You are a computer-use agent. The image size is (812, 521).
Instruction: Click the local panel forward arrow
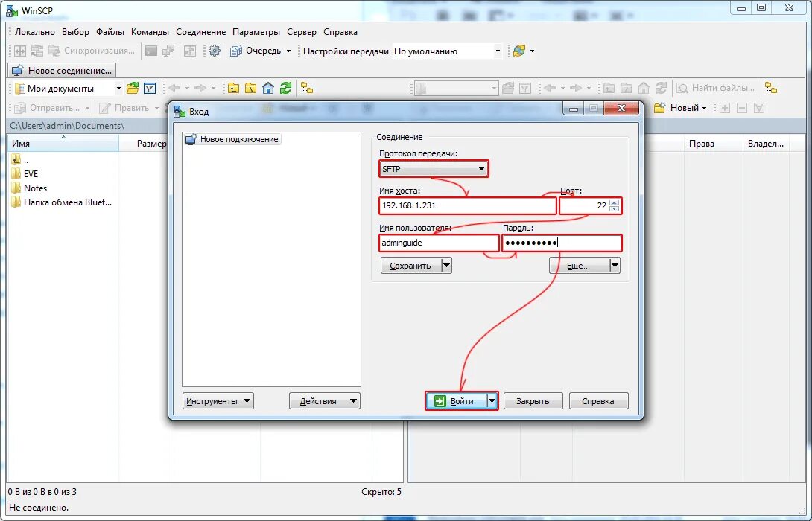click(x=200, y=88)
